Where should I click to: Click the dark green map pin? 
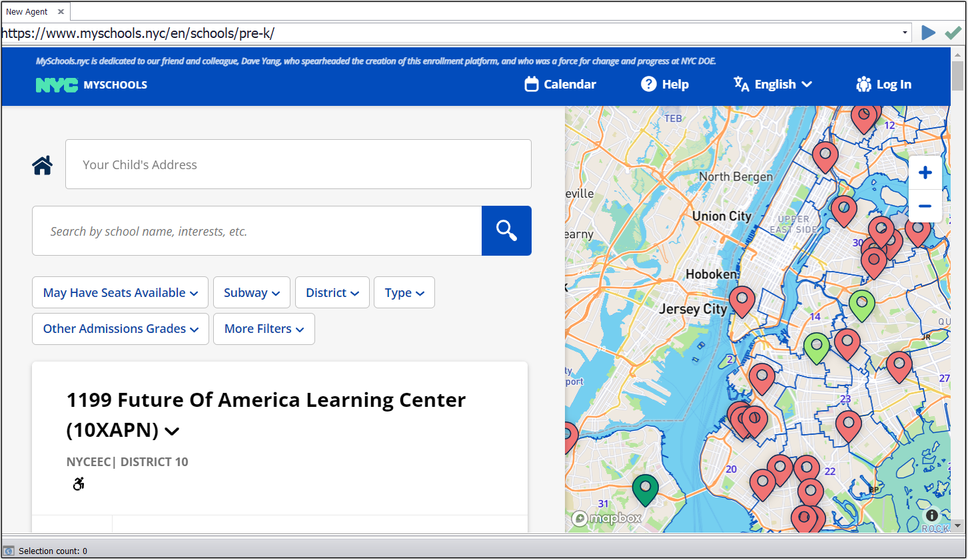click(645, 489)
